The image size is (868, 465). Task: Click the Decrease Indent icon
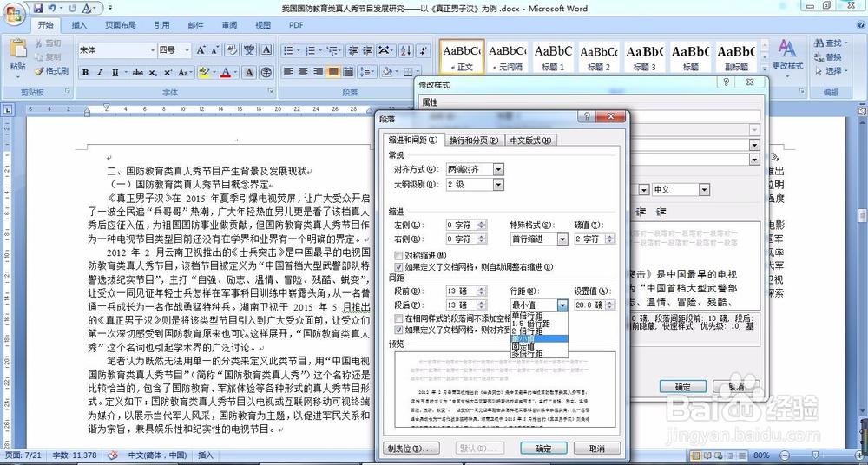[354, 50]
